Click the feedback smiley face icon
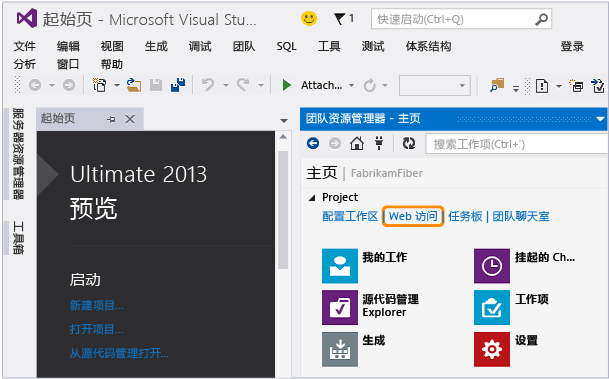Viewport: 609px width, 379px height. pos(309,19)
